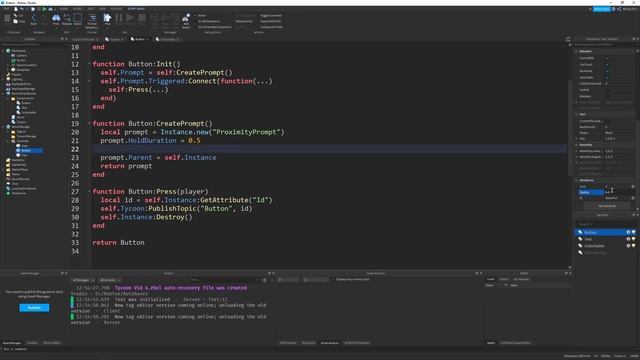640x360 pixels.
Task: Click the Add Attribute button
Action: click(x=607, y=206)
